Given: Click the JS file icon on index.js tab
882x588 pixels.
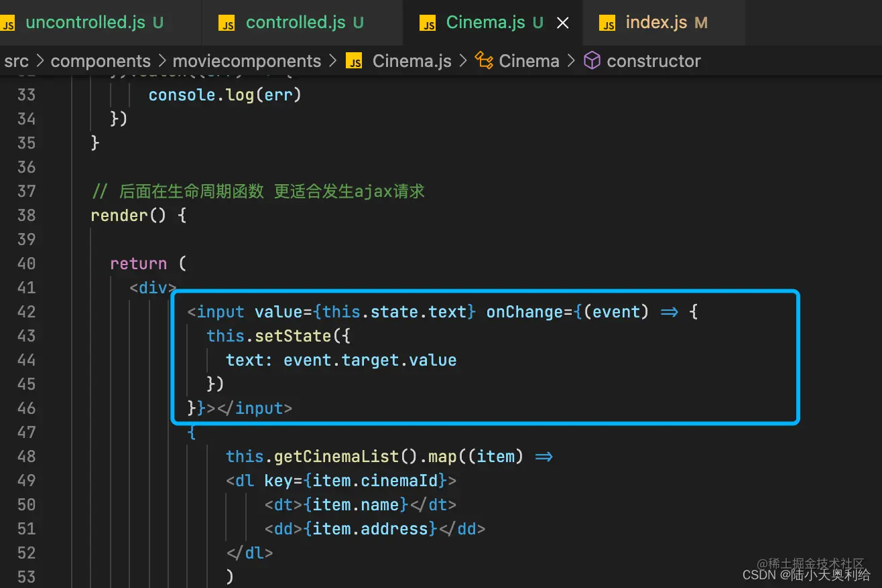Looking at the screenshot, I should 607,24.
